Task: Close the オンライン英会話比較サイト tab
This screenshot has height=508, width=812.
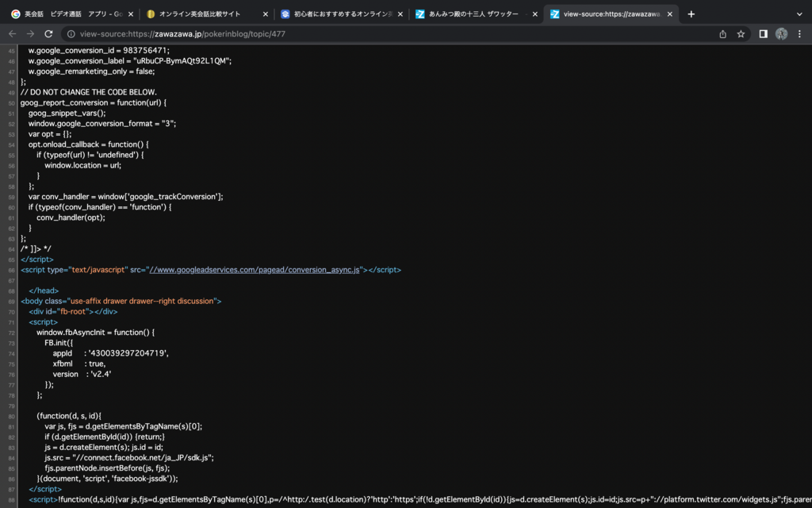Action: (265, 13)
